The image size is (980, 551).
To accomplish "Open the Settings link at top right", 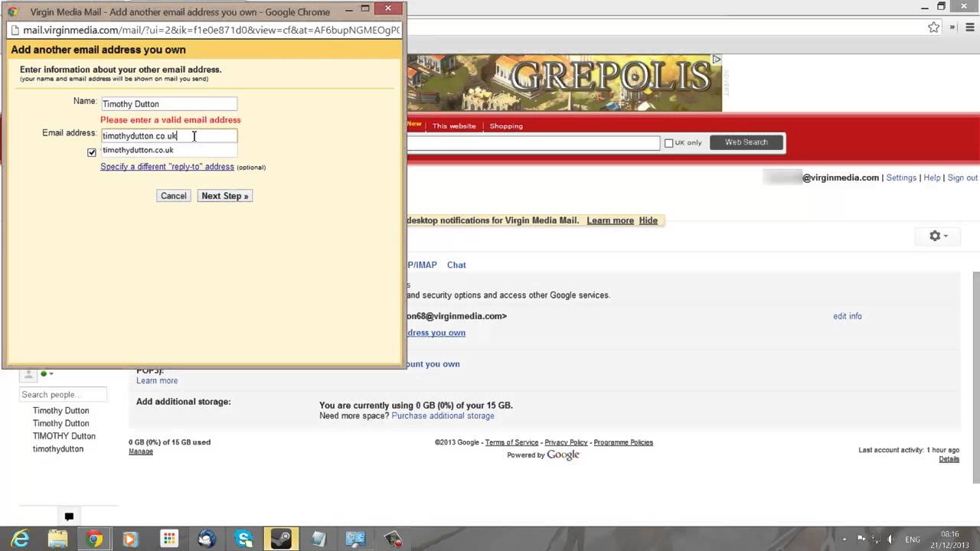I will (x=901, y=178).
